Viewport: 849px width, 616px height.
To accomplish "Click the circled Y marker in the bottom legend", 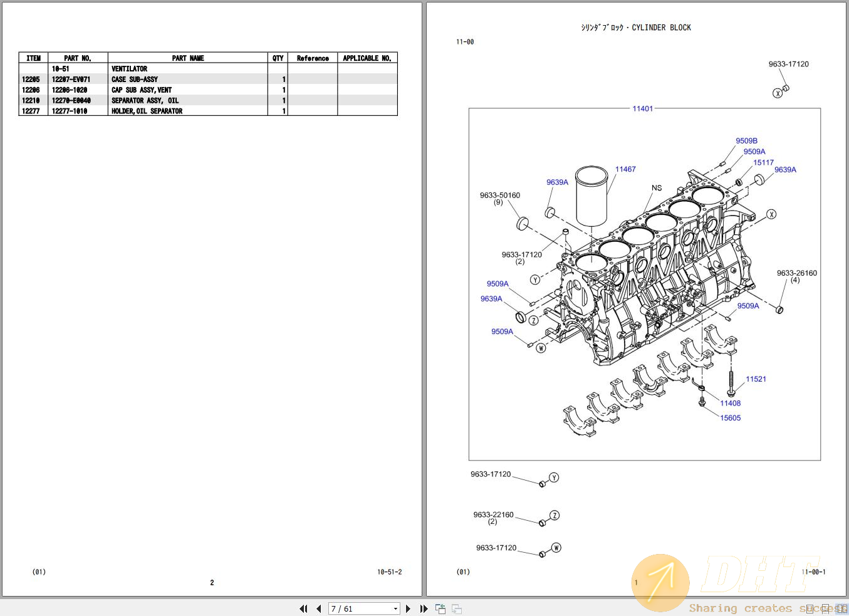I will (x=554, y=478).
